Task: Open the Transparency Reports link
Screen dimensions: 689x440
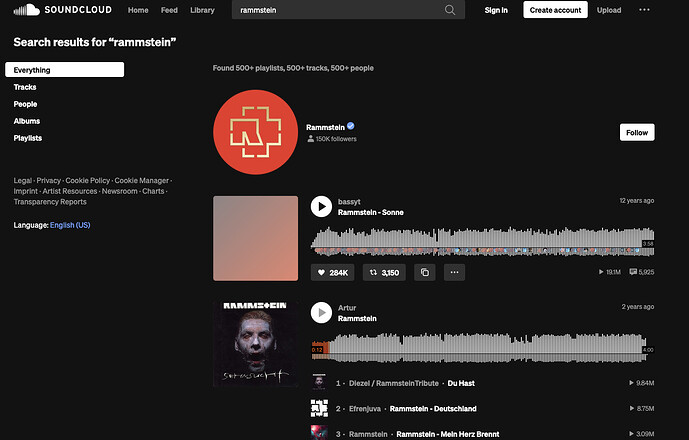Action: coord(50,202)
